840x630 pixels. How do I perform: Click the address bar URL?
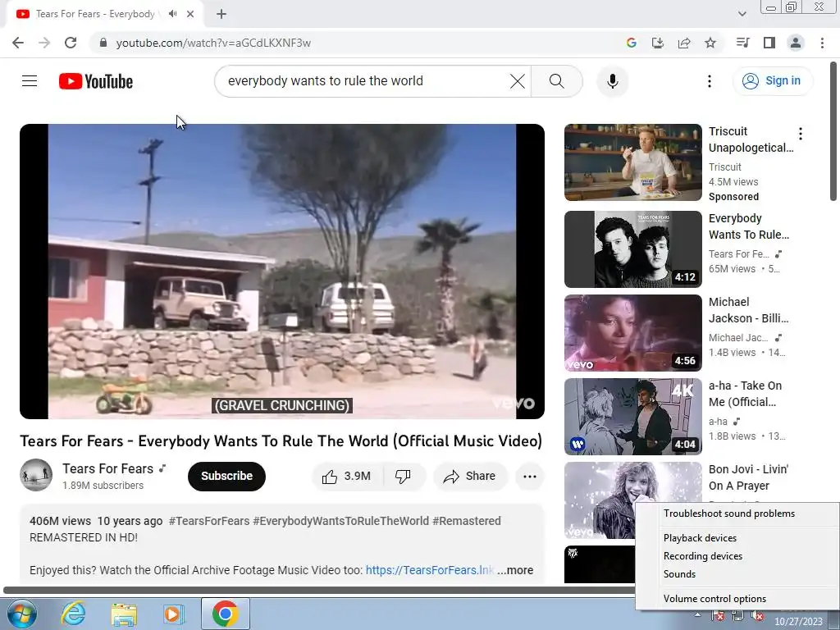tap(213, 43)
